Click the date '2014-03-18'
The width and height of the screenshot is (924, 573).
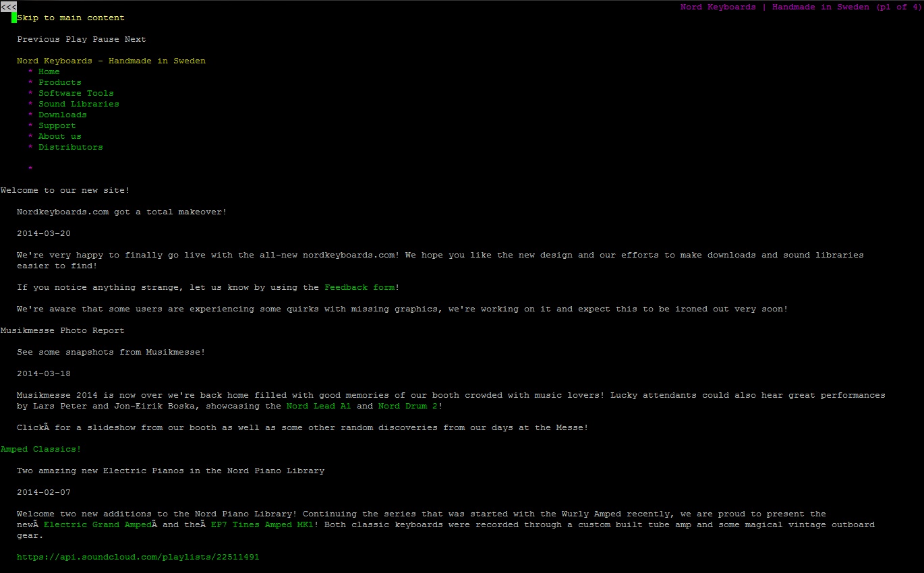pyautogui.click(x=44, y=373)
